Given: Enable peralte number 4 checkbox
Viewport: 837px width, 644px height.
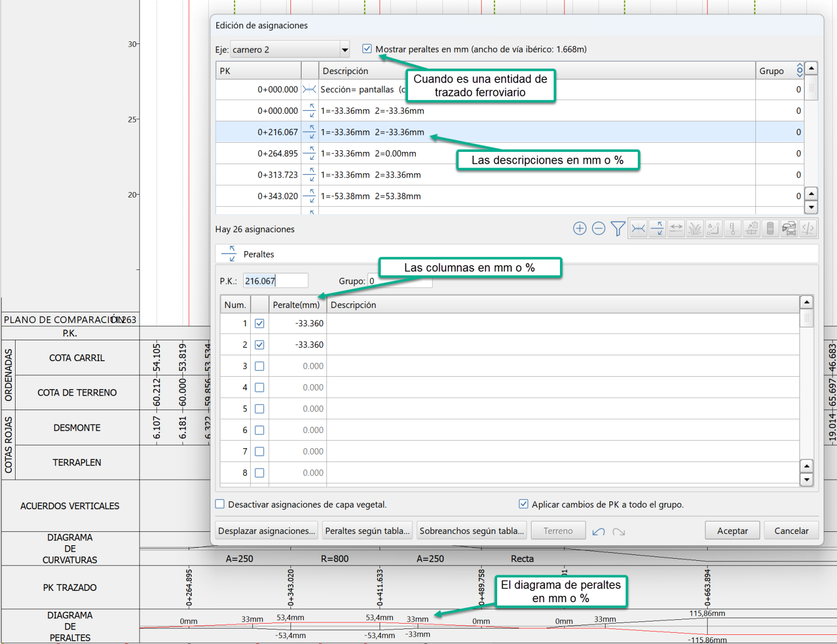Looking at the screenshot, I should (x=259, y=387).
